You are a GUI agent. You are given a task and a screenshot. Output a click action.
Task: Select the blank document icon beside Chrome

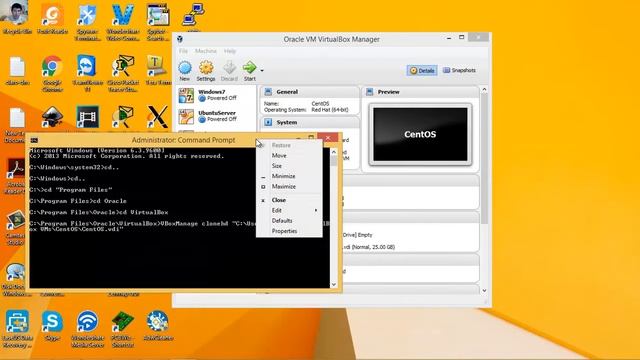(x=17, y=70)
